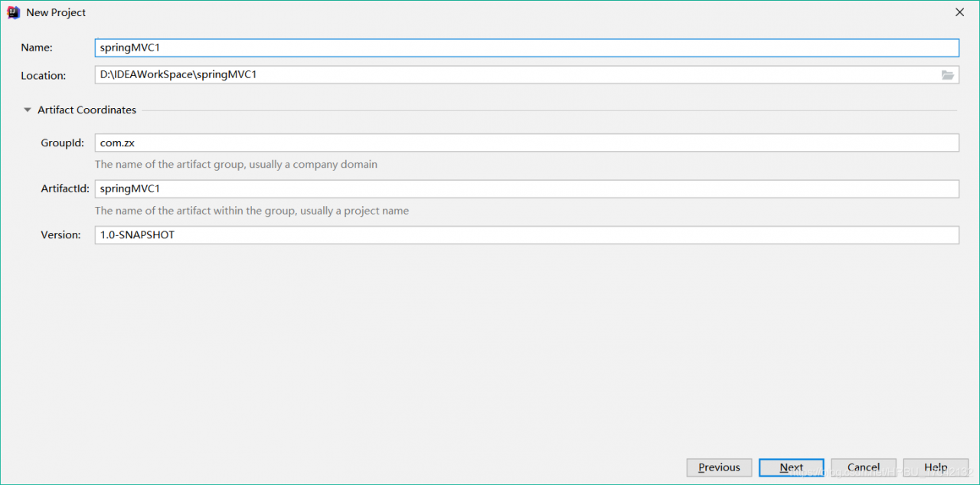Click the company domain hint text
Image resolution: width=980 pixels, height=485 pixels.
(236, 165)
